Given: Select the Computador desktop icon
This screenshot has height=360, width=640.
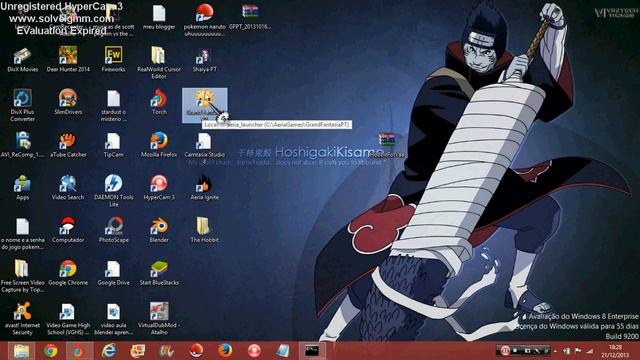Looking at the screenshot, I should point(68,230).
